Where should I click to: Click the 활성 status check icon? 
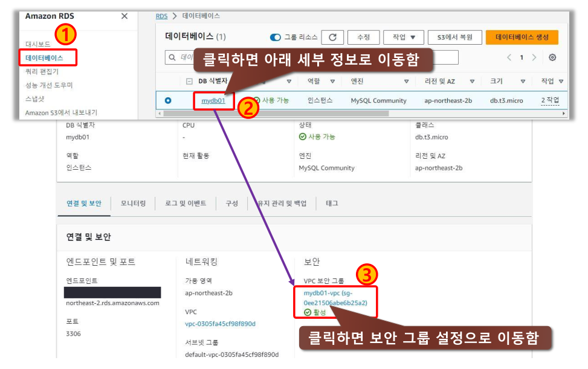tap(308, 312)
